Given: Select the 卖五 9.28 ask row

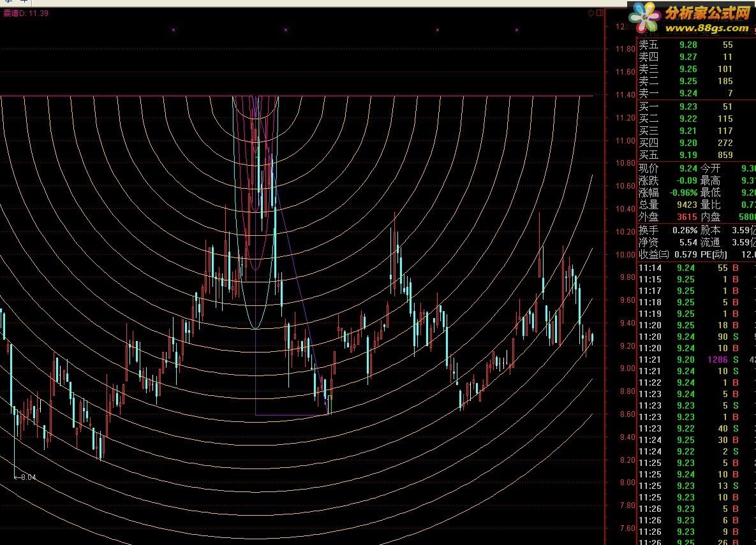Looking at the screenshot, I should coord(696,45).
